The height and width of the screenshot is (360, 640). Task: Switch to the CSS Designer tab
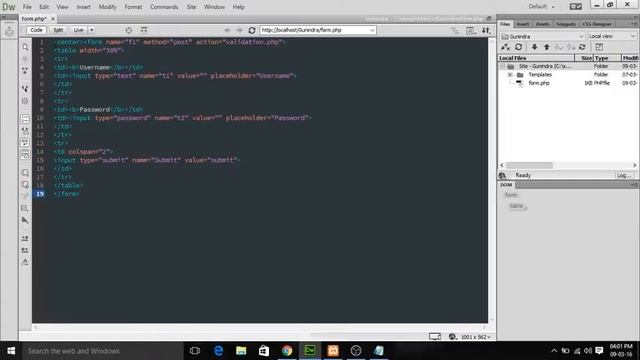click(x=597, y=24)
